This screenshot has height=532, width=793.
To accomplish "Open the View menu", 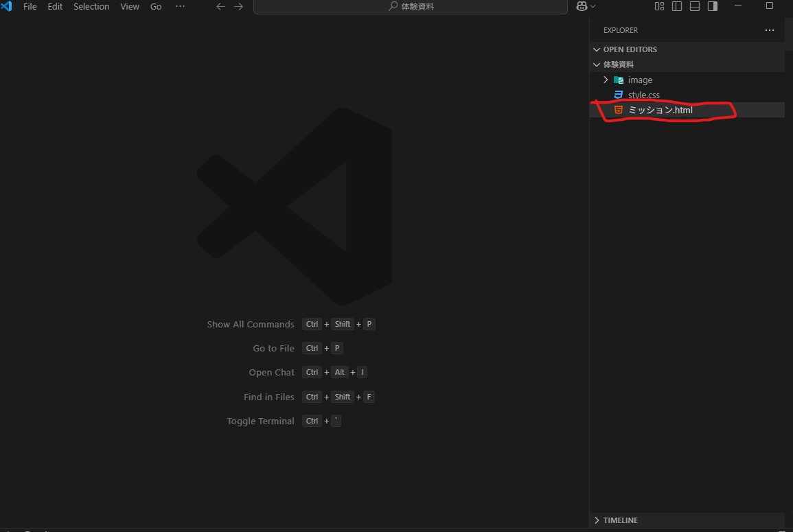I will [130, 7].
